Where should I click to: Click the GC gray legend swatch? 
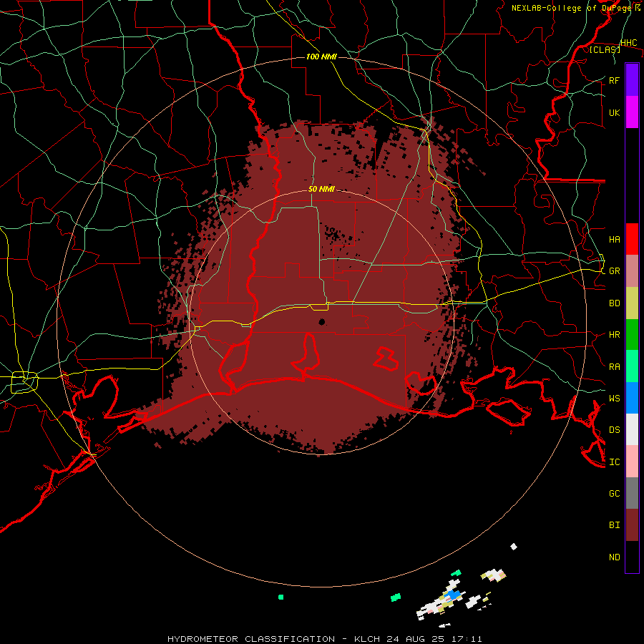(632, 493)
